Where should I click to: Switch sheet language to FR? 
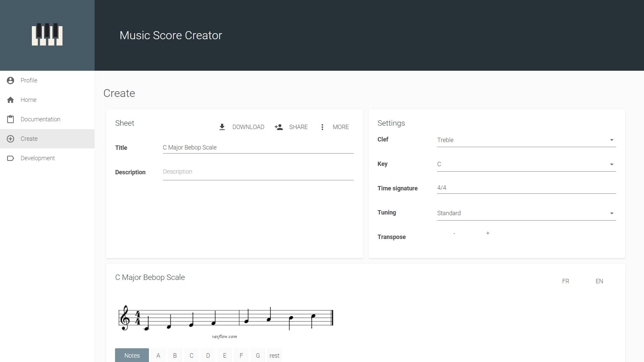(566, 281)
